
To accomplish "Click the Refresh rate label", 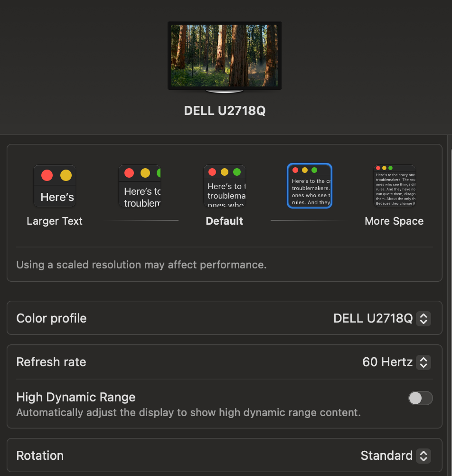I will click(x=51, y=362).
